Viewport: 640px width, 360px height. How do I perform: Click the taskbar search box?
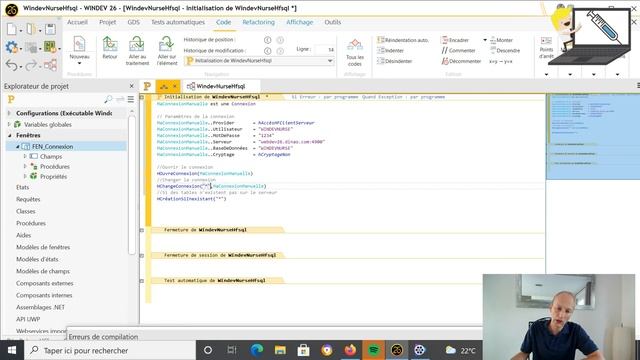(110, 350)
